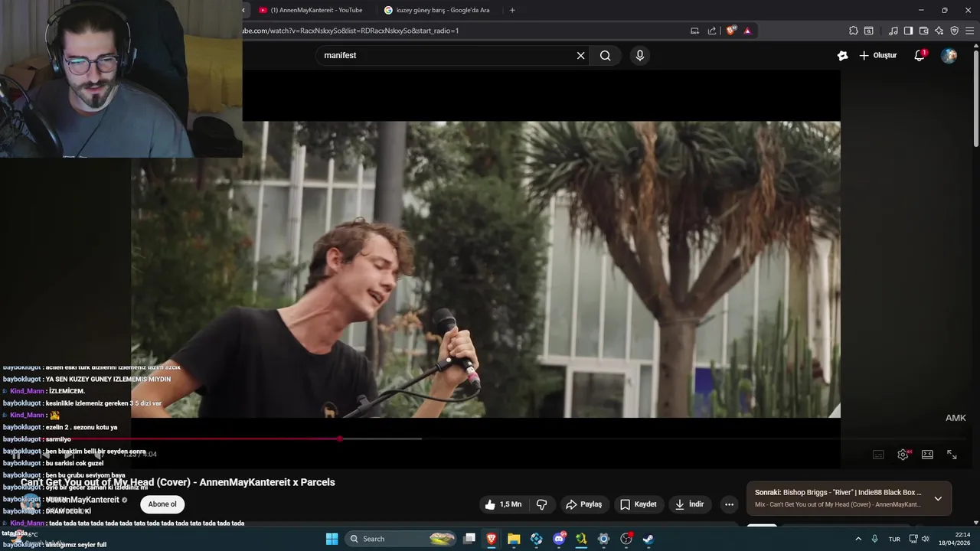Open the browser hamburger main menu
Screen dimensions: 980x551
(x=970, y=31)
